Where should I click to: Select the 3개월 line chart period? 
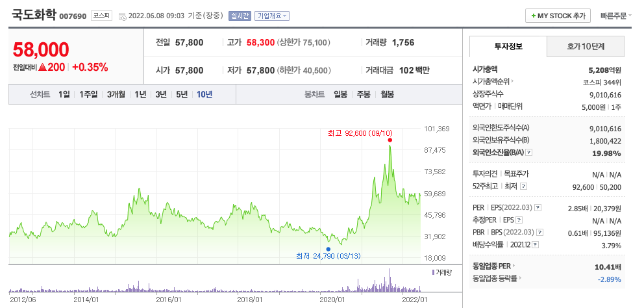pos(116,94)
